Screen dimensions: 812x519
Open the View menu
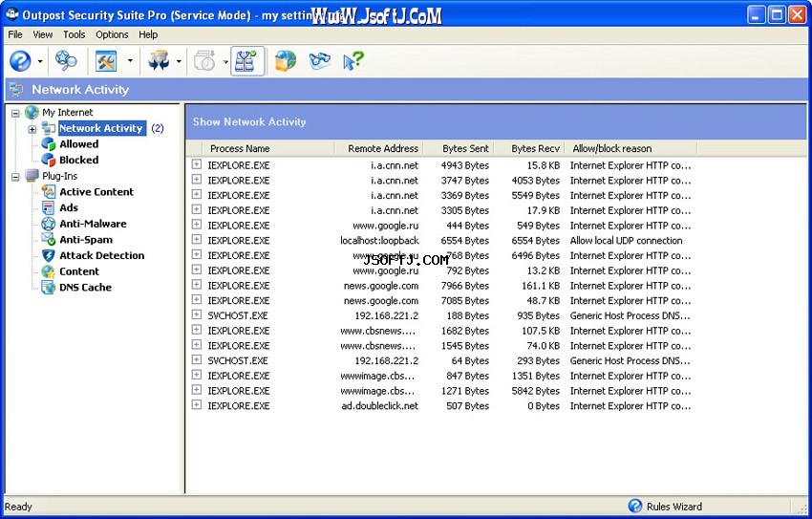click(42, 34)
